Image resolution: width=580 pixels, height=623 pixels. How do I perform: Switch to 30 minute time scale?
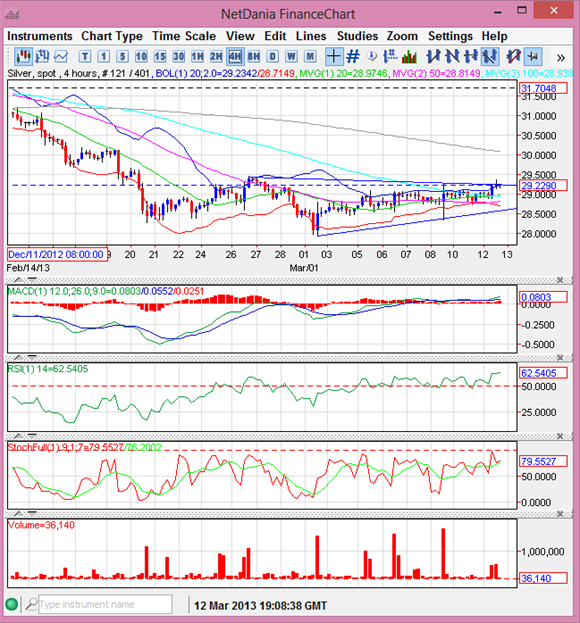[178, 56]
